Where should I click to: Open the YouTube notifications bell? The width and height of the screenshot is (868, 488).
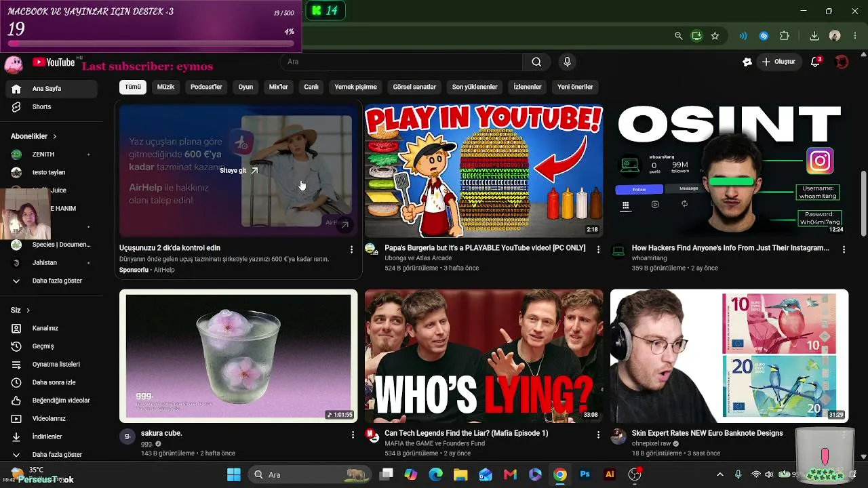coord(816,62)
